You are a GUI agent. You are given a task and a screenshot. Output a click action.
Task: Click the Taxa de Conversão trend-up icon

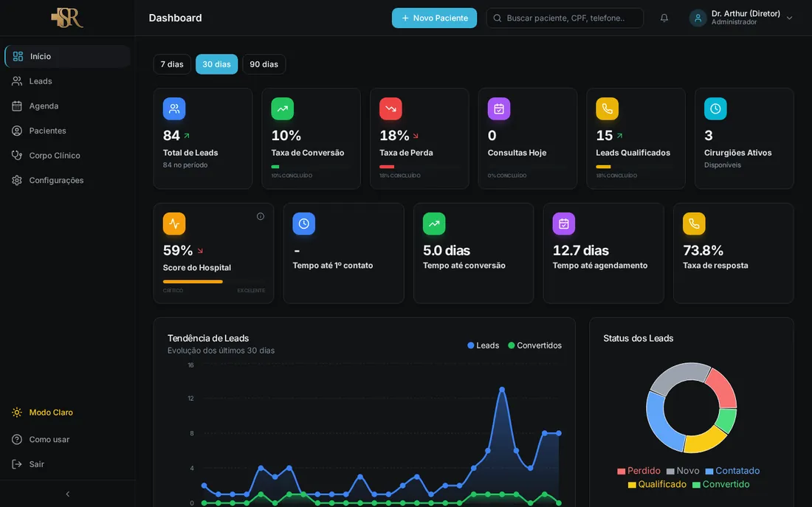[x=282, y=108]
